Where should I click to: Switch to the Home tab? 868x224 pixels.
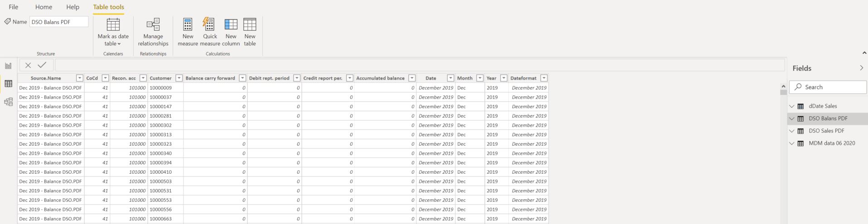coord(43,7)
